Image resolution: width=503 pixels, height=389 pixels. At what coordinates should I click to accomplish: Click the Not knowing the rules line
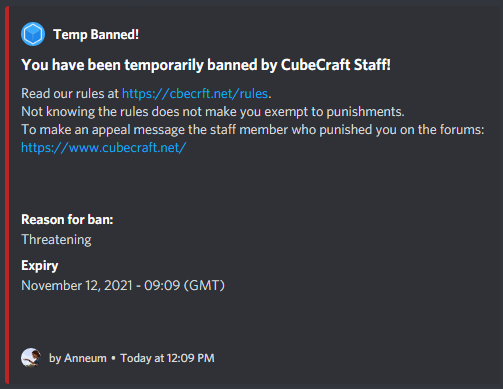click(x=213, y=112)
